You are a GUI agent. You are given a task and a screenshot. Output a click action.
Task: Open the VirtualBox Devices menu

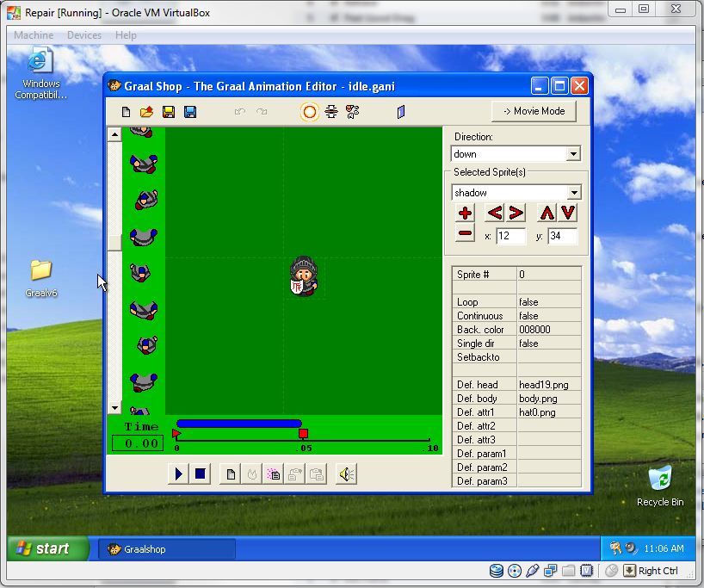pos(83,35)
